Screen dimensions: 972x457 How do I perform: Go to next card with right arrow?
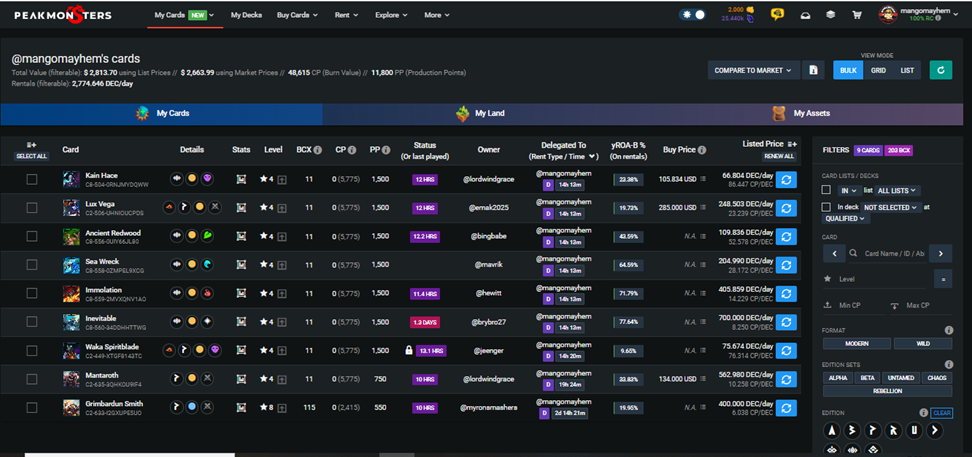click(941, 253)
